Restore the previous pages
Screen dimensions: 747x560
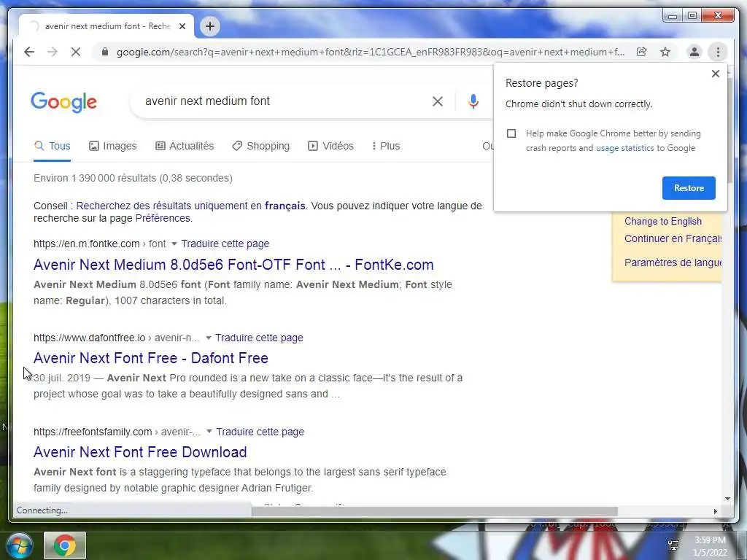point(689,188)
